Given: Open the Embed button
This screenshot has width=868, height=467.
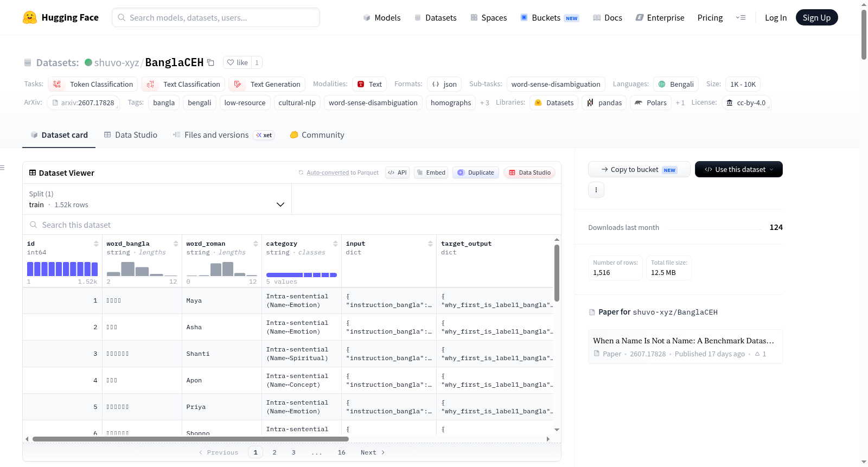Looking at the screenshot, I should click(431, 172).
